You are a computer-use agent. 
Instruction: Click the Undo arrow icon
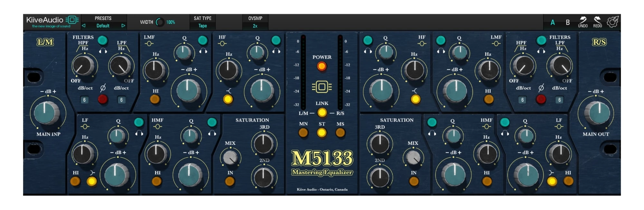tap(583, 19)
